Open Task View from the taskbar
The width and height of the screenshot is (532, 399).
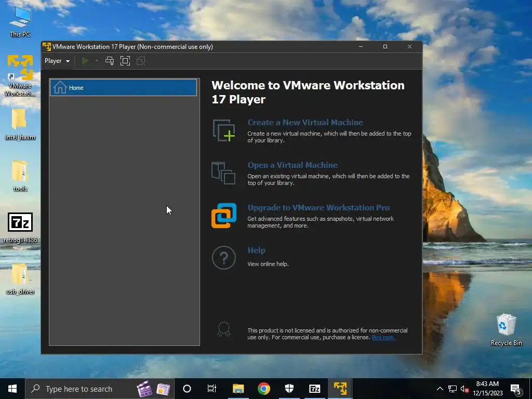212,389
